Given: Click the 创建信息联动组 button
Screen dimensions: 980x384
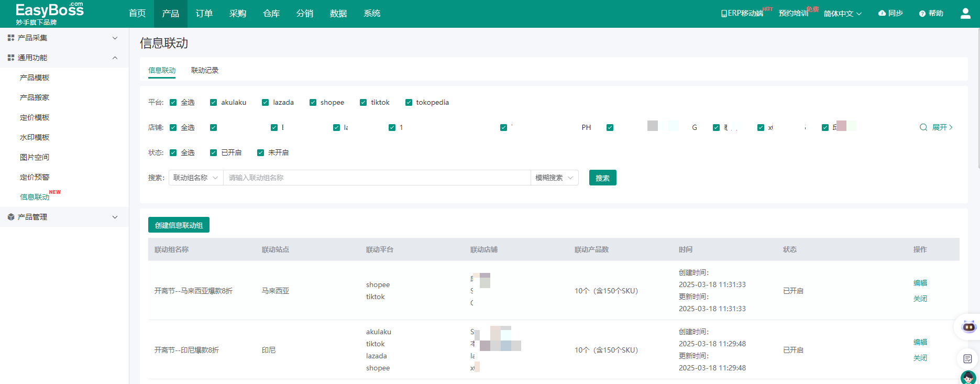Looking at the screenshot, I should coord(179,225).
